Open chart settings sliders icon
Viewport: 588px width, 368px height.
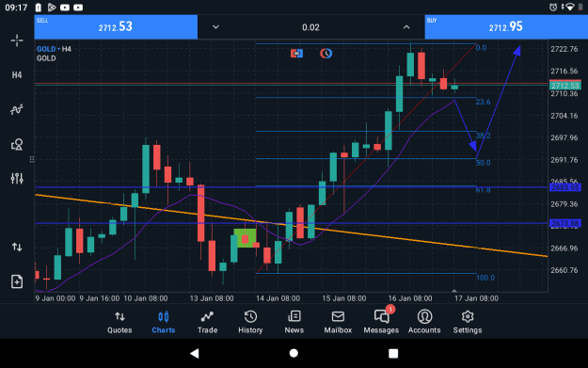[x=17, y=179]
